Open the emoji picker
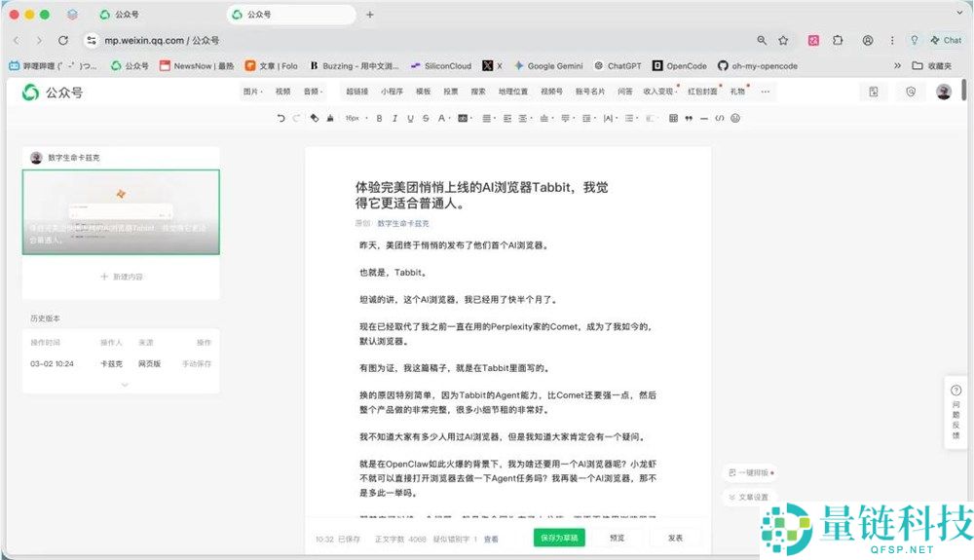 [735, 118]
